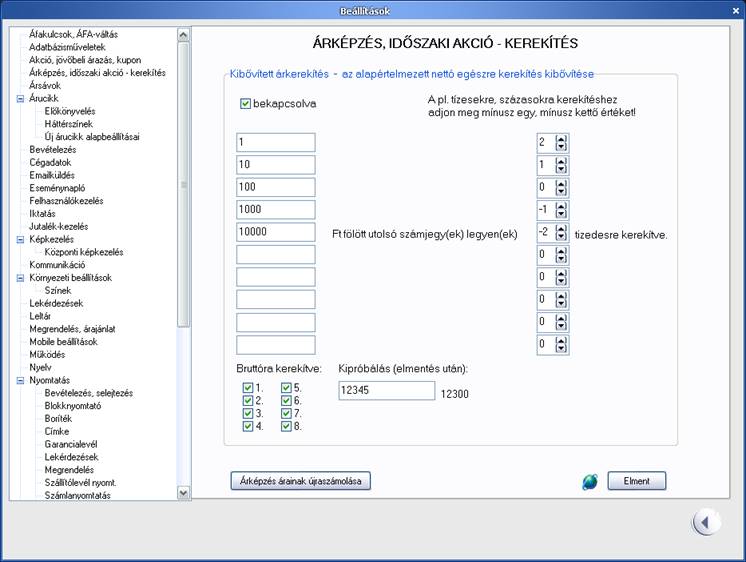Image resolution: width=746 pixels, height=562 pixels.
Task: Toggle Bruttóra kerekítve checkbox 6.
Action: click(286, 401)
